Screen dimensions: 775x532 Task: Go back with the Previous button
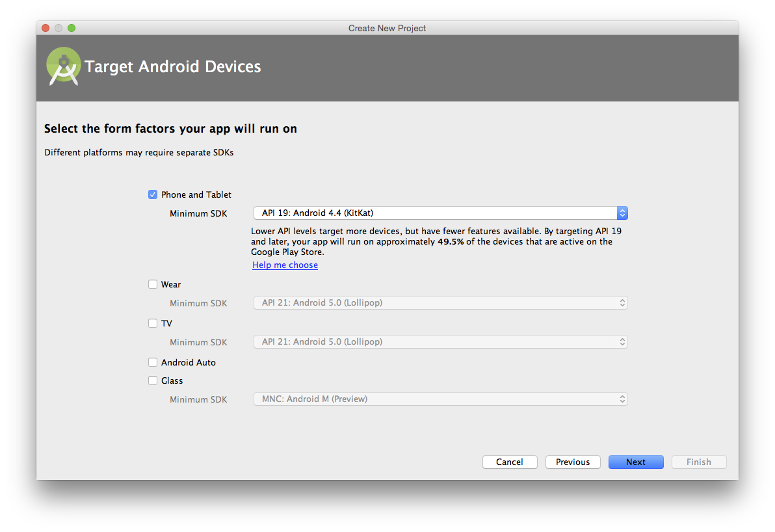[573, 462]
